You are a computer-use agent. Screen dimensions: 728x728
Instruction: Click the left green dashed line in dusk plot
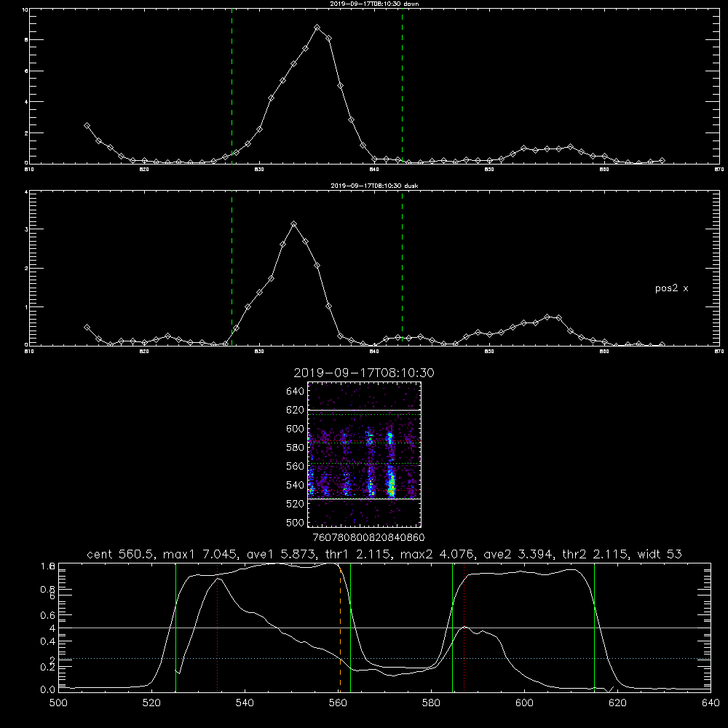232,269
